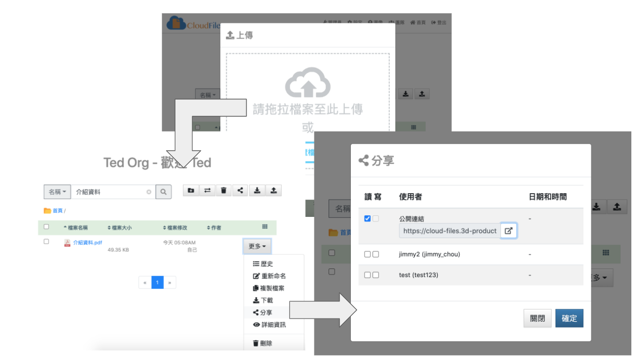Click the grid view icon in table header
Screen dimensions: 644x361
click(x=265, y=227)
